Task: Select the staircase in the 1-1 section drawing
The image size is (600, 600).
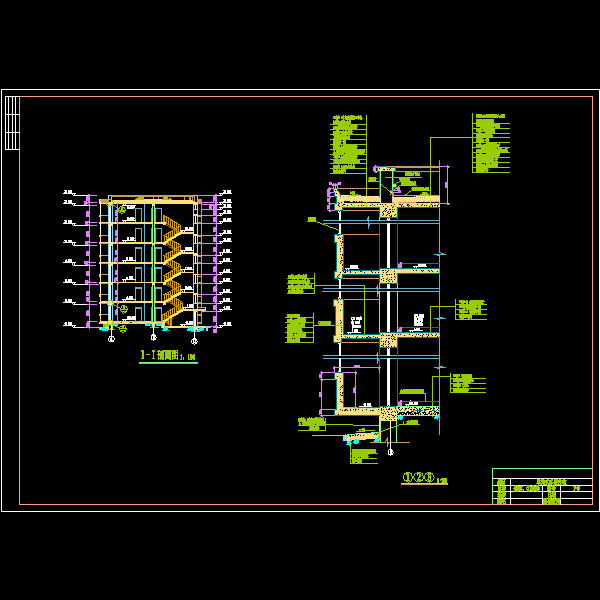Action: [172, 270]
